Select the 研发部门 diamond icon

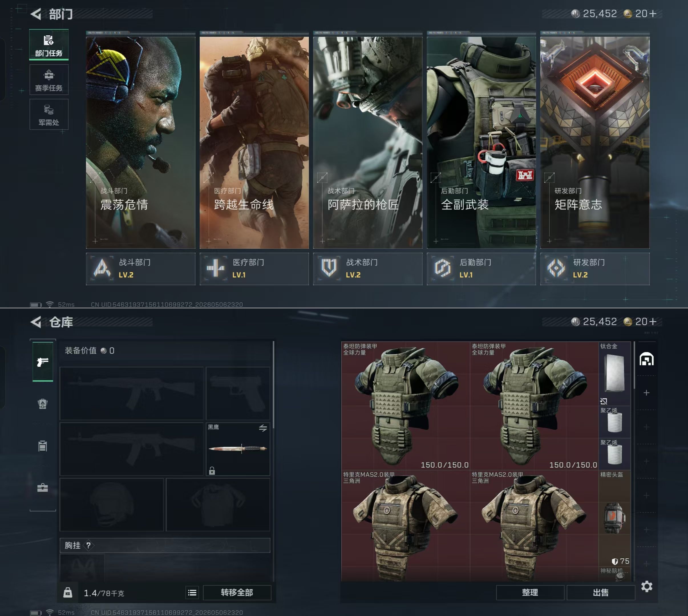[x=556, y=268]
